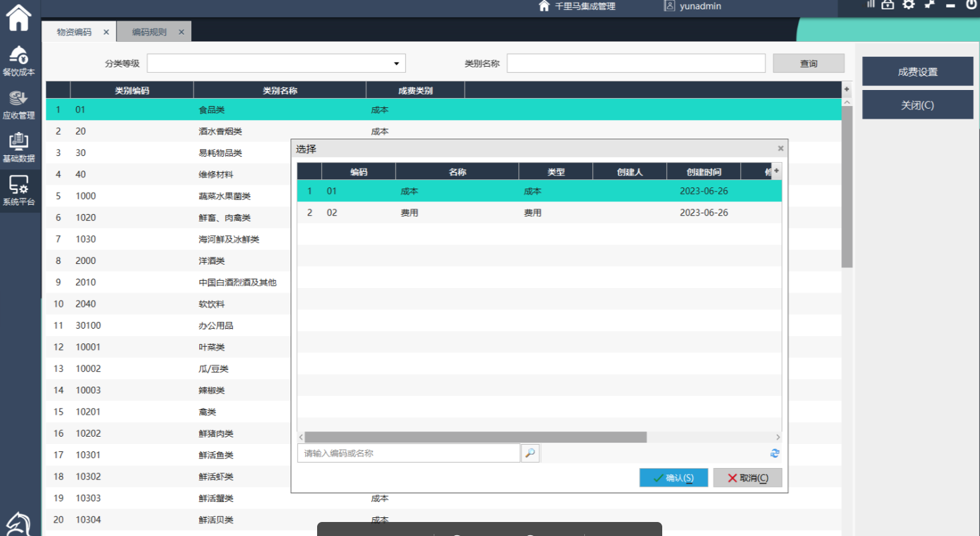Screen dimensions: 980x536
Task: Expand the 分类等级 dropdown
Action: coord(396,63)
